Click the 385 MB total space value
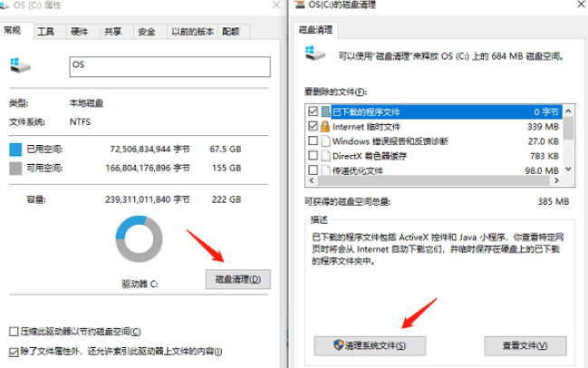This screenshot has width=588, height=368. point(554,201)
